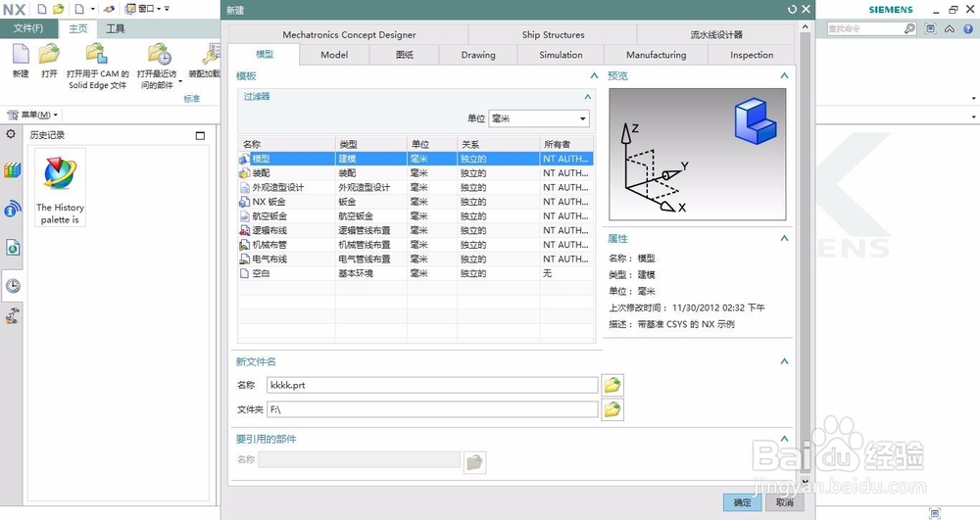The height and width of the screenshot is (520, 980).
Task: Open the dropdown arrow next to quick-access new document
Action: [93, 9]
